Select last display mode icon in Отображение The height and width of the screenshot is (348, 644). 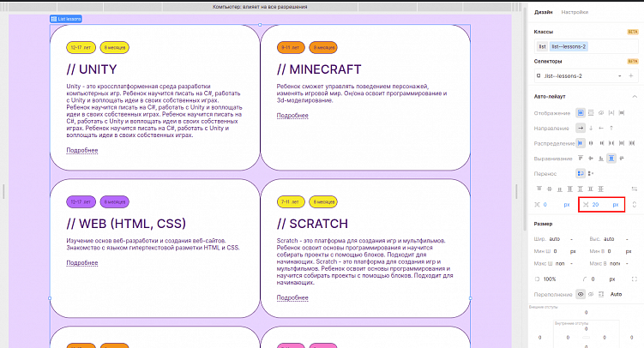click(622, 113)
